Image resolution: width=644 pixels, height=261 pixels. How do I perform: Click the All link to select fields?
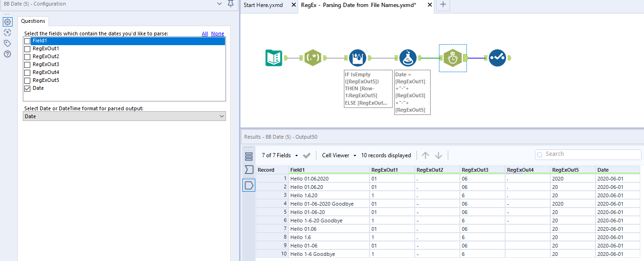(205, 33)
